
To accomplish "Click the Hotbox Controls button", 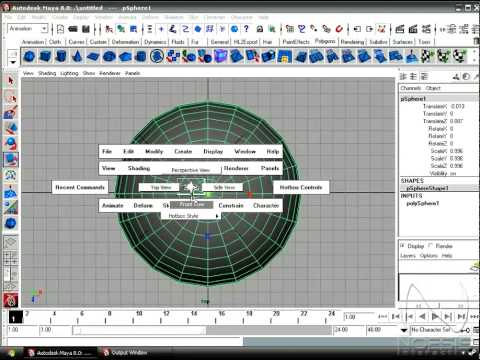I will pos(301,187).
